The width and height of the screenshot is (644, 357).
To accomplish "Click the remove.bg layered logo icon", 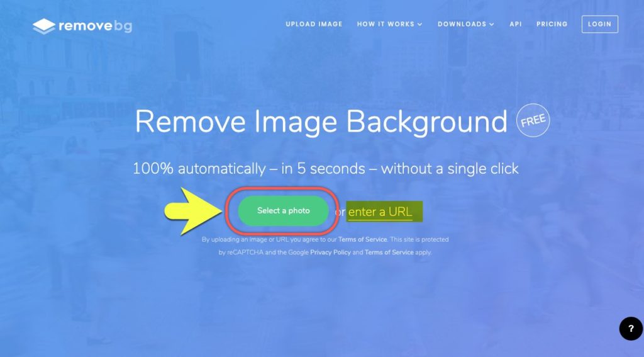I will pyautogui.click(x=44, y=26).
